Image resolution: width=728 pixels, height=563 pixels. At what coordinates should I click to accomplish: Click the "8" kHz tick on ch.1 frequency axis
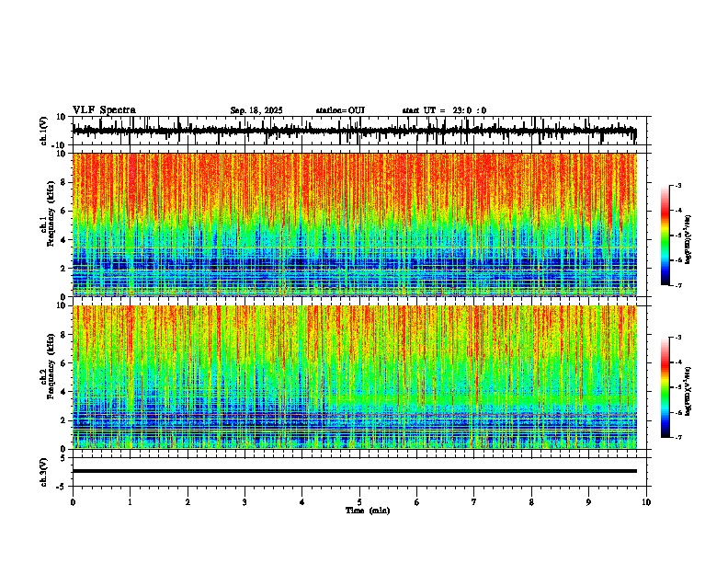click(65, 182)
